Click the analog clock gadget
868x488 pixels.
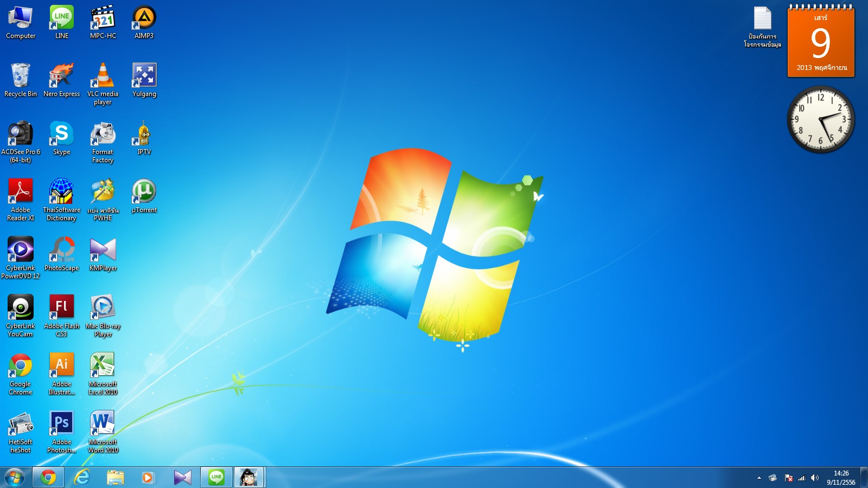(821, 119)
